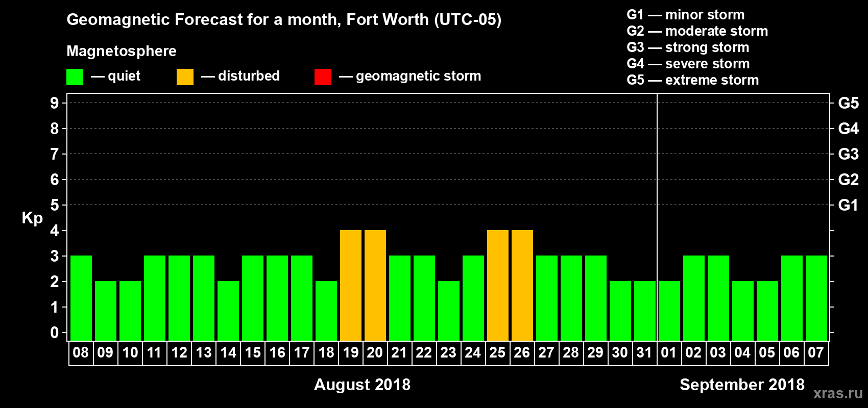Click date label '27' on the axis
Viewport: 868px width, 408px height.
[x=546, y=353]
